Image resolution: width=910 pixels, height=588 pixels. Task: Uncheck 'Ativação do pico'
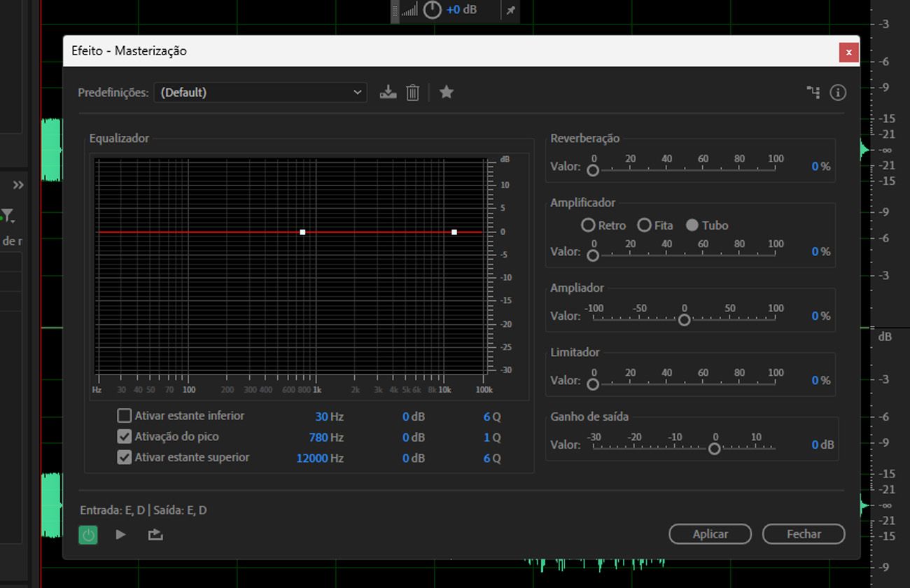[124, 436]
